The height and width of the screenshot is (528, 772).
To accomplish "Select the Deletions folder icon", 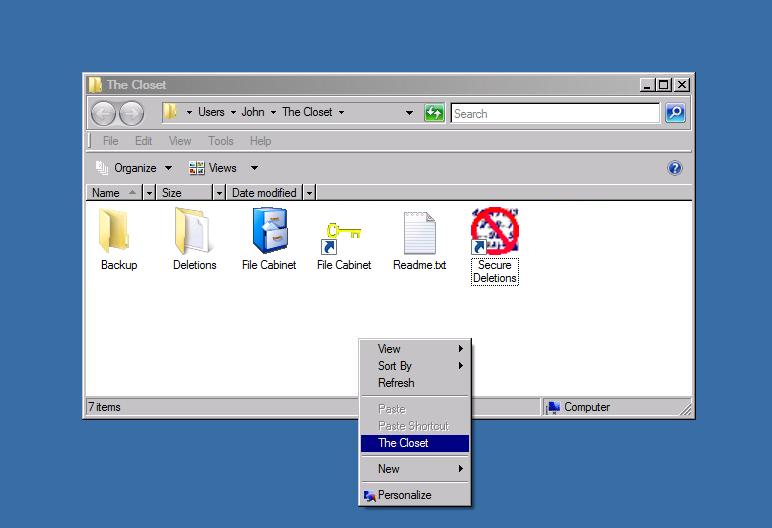I will click(x=194, y=232).
